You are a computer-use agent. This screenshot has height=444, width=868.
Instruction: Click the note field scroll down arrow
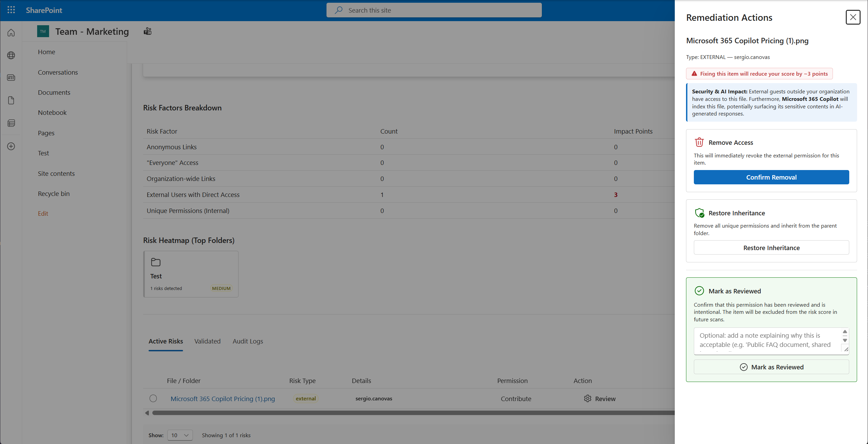point(845,340)
